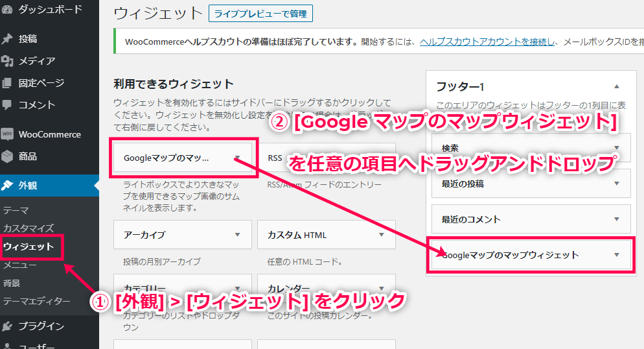Click the ウィジェット page title
The width and height of the screenshot is (644, 349).
[x=158, y=13]
